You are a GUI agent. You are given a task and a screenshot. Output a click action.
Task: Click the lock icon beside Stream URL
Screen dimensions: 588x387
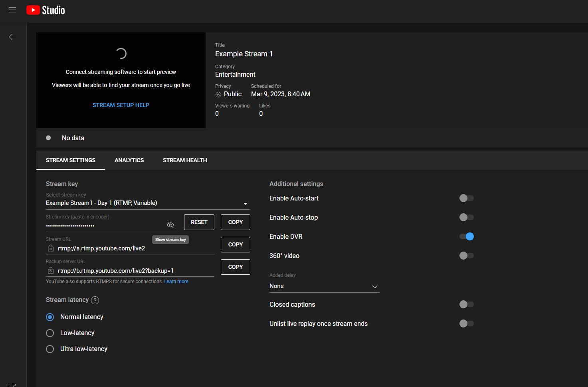point(51,248)
